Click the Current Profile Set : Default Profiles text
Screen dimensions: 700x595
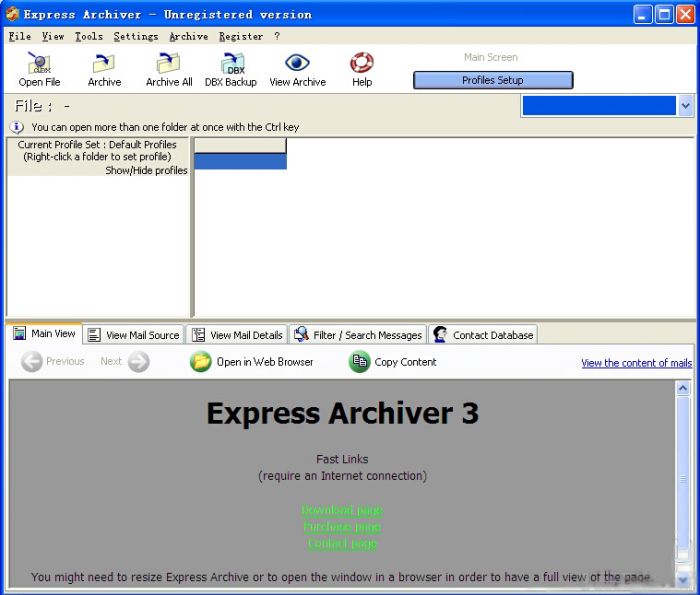pyautogui.click(x=97, y=145)
